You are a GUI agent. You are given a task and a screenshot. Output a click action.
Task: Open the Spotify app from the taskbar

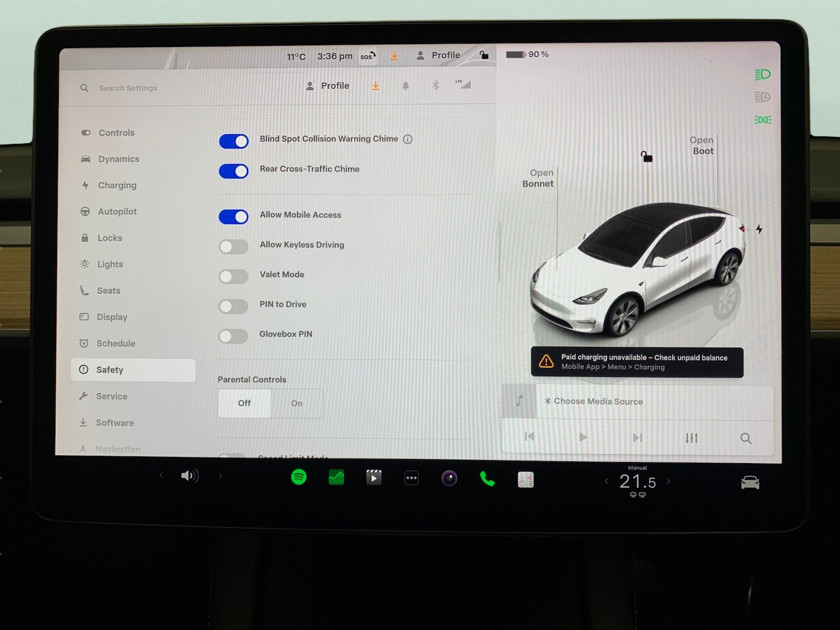click(299, 477)
